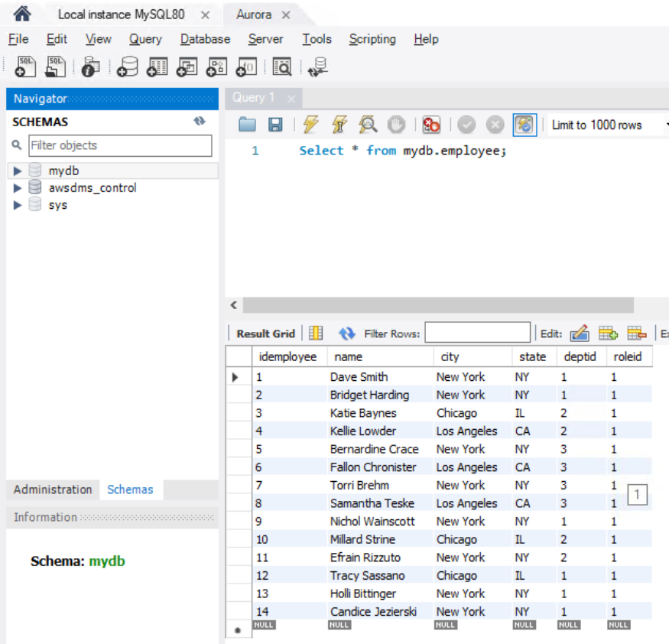The image size is (669, 644).
Task: Expand the mydb schema tree node
Action: 18,171
